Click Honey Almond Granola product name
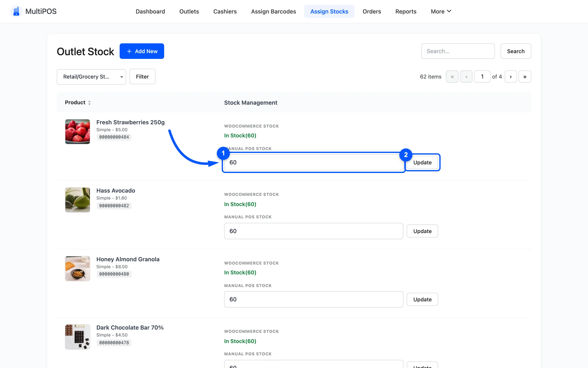Screen dimensions: 588x368 (x=128, y=259)
